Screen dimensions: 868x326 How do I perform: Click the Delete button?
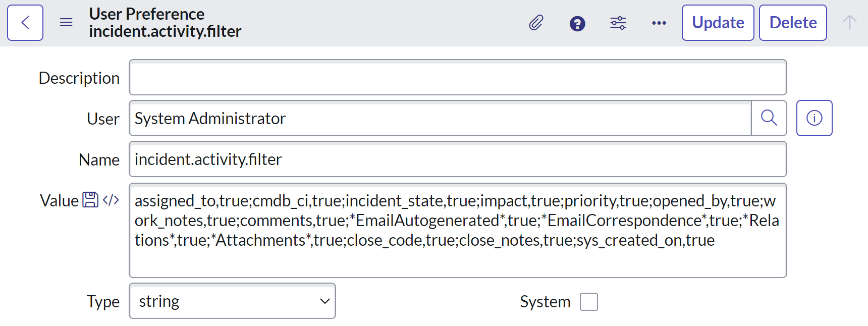(x=793, y=23)
